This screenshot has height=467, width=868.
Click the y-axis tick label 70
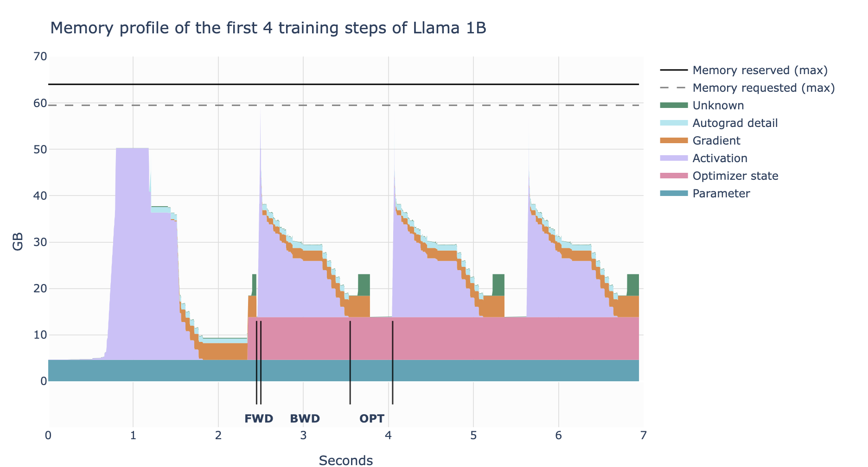point(40,57)
